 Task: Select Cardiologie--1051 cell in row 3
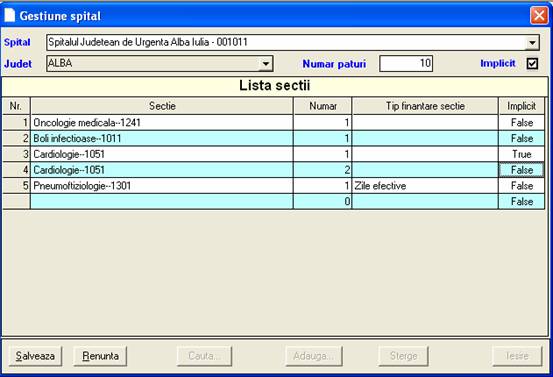tap(162, 154)
